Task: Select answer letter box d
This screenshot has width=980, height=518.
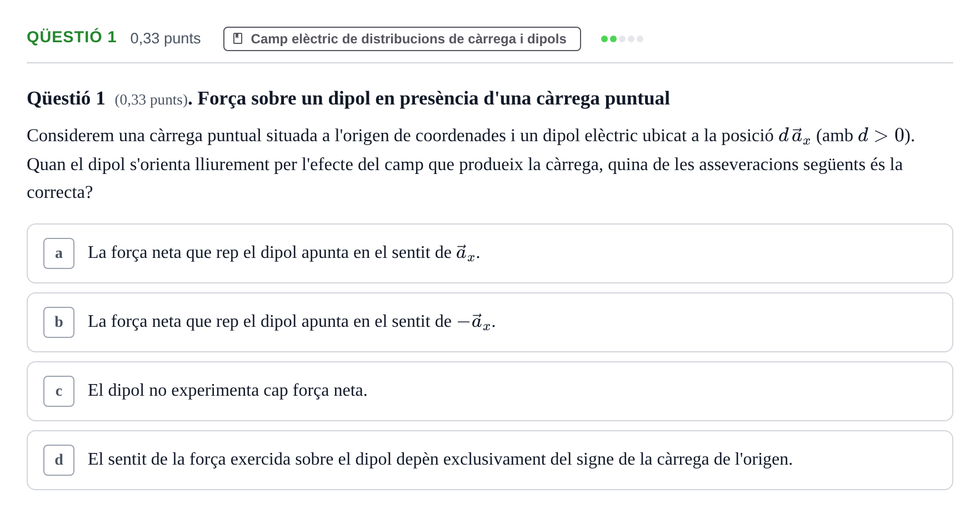Action: (x=59, y=460)
